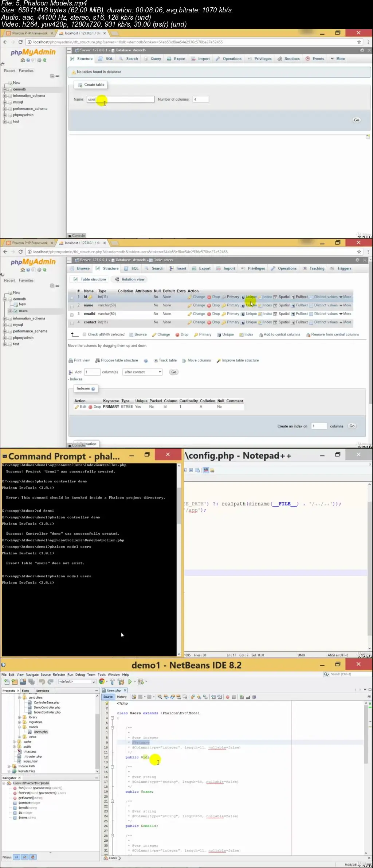Click NetBeans green Run Project icon
373x868 pixels.
click(130, 681)
